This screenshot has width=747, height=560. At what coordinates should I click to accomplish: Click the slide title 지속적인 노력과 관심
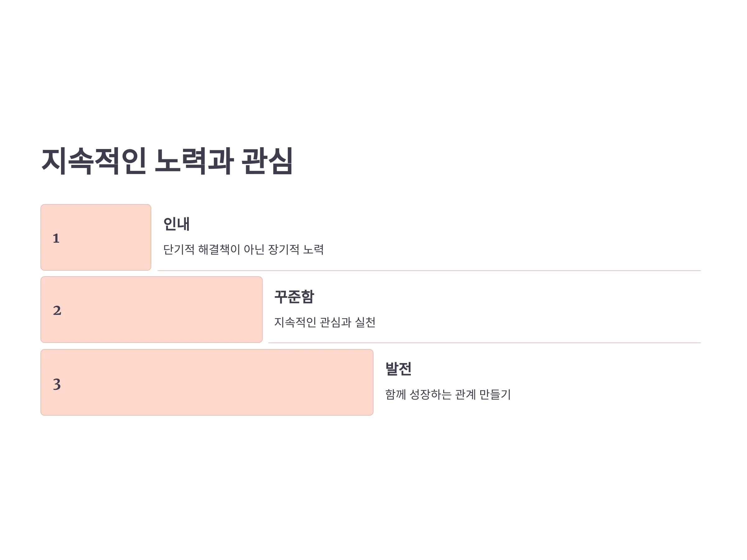pos(167,161)
